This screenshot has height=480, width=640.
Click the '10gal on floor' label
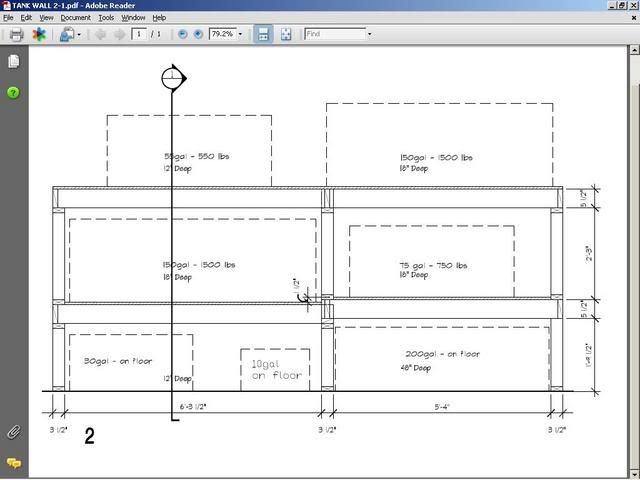pyautogui.click(x=277, y=370)
